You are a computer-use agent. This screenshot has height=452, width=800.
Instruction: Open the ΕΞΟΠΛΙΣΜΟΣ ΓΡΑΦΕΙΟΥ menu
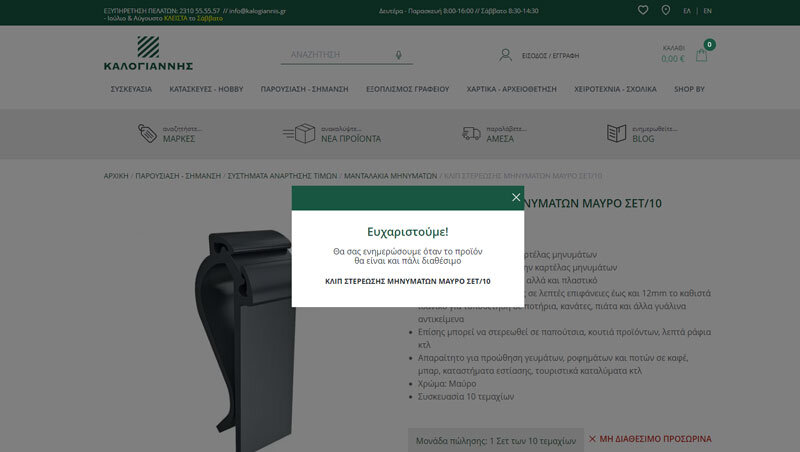pos(408,89)
